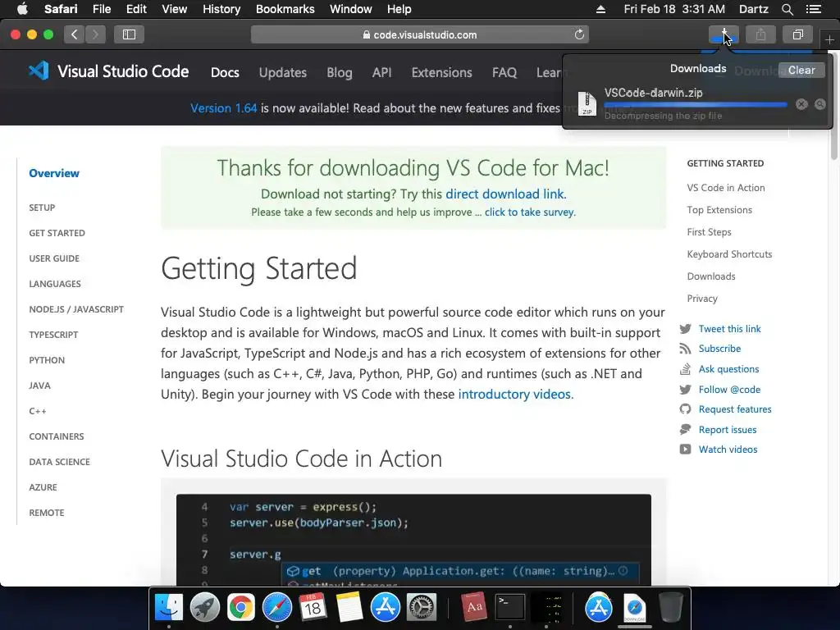Click Tweet this link
Viewport: 840px width, 630px height.
pyautogui.click(x=729, y=329)
